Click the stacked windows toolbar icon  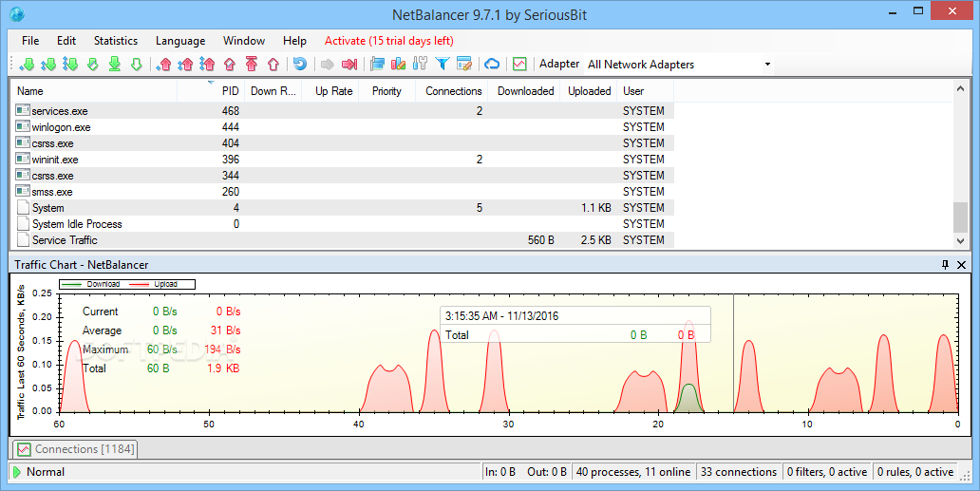[377, 64]
